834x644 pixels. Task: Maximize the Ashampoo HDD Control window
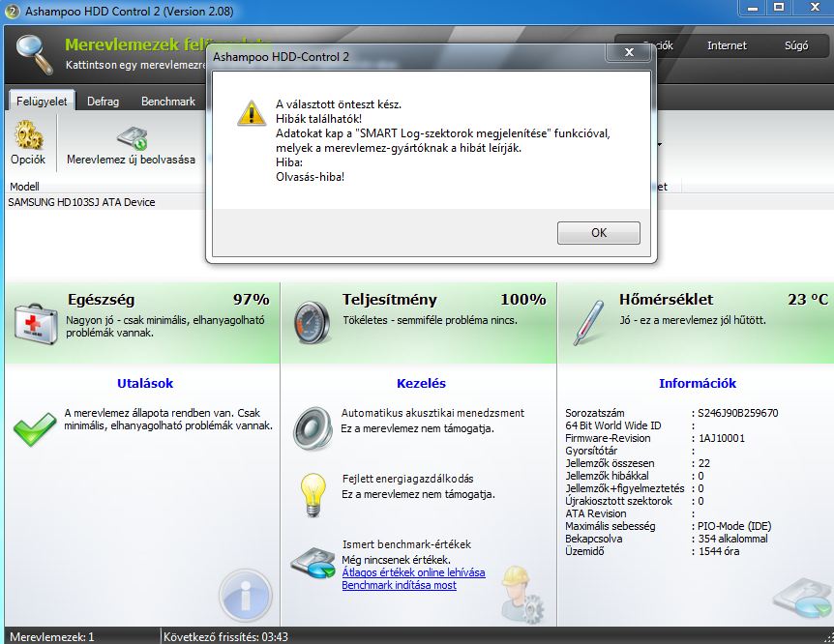click(779, 8)
